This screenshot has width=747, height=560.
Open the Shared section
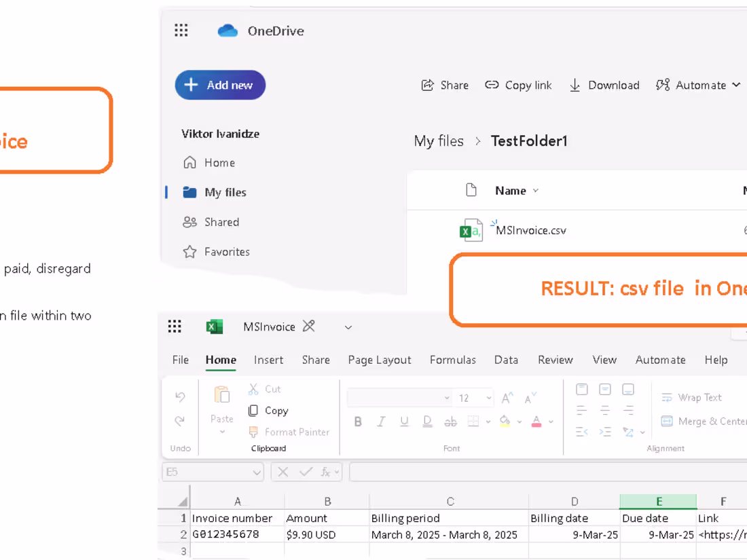[x=211, y=222]
